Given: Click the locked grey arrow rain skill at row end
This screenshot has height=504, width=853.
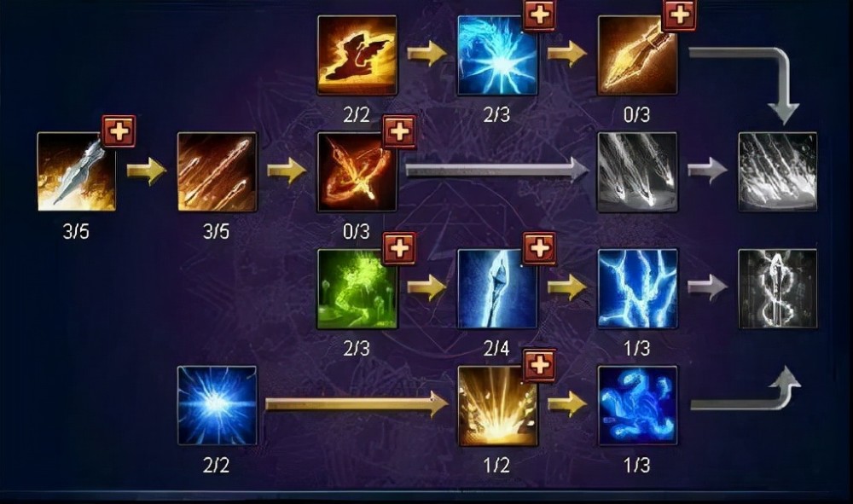Looking at the screenshot, I should click(x=778, y=171).
